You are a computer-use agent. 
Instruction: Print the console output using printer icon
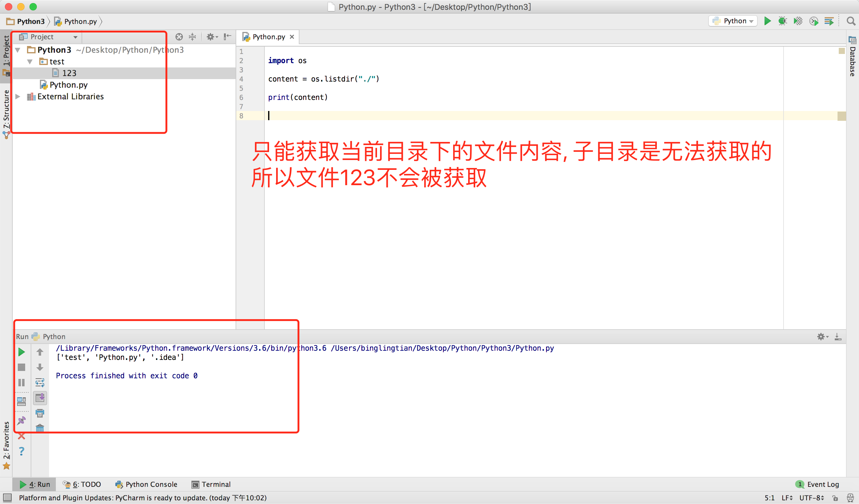40,413
